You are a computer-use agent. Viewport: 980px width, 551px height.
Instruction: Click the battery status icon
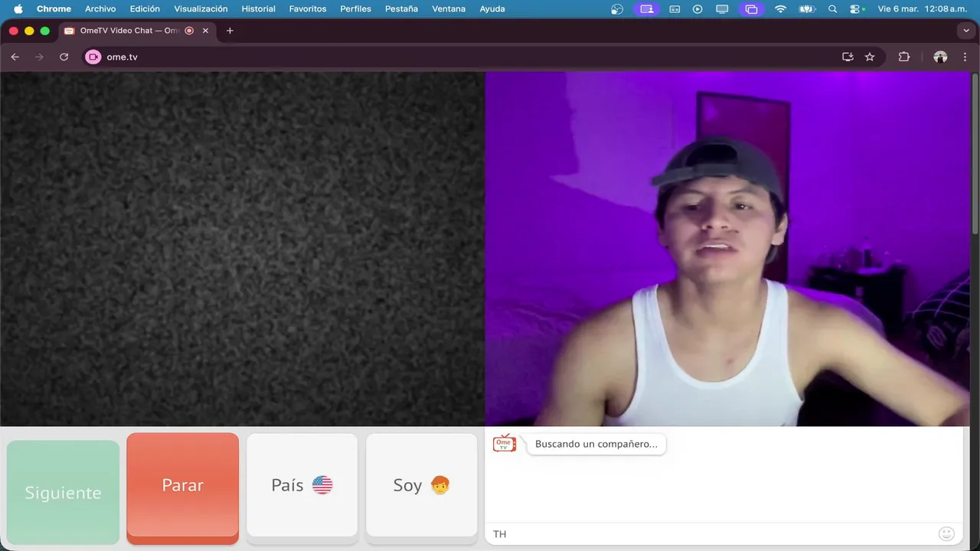click(807, 9)
